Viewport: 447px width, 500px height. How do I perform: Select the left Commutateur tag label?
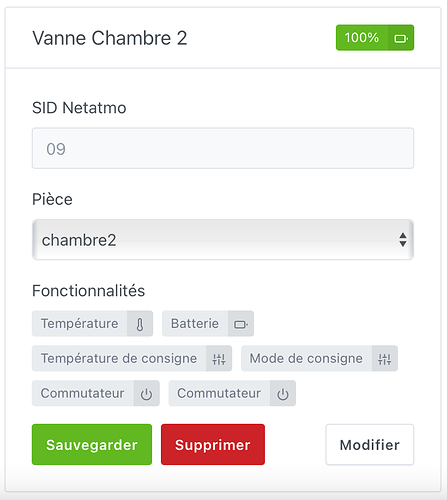click(83, 393)
